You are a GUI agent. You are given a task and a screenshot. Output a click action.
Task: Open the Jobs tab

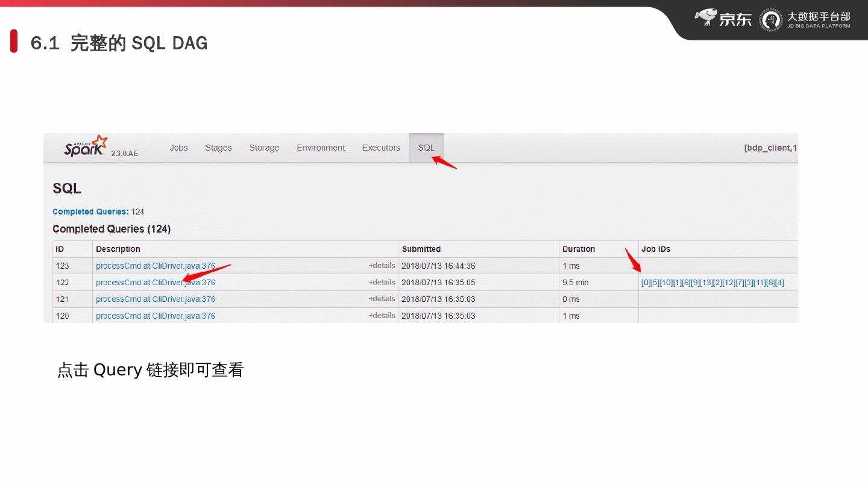[x=178, y=148]
